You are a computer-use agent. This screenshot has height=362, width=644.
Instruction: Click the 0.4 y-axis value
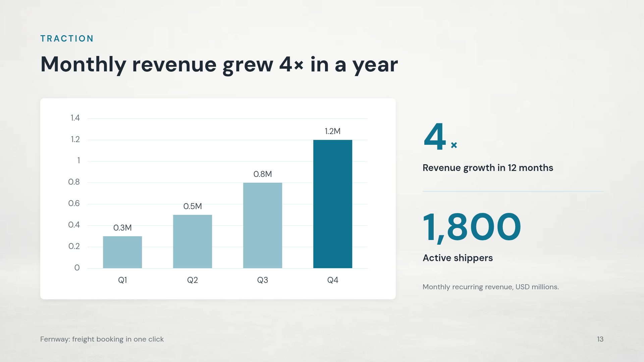coord(74,225)
